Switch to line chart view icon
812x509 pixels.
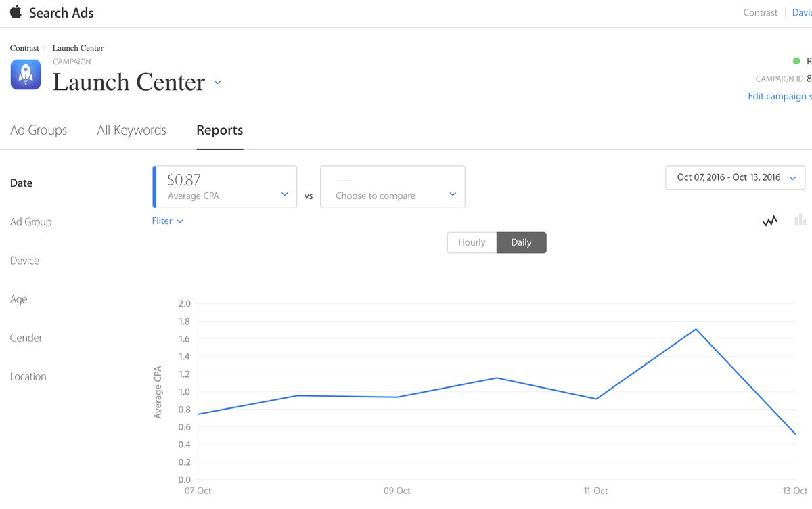tap(769, 220)
